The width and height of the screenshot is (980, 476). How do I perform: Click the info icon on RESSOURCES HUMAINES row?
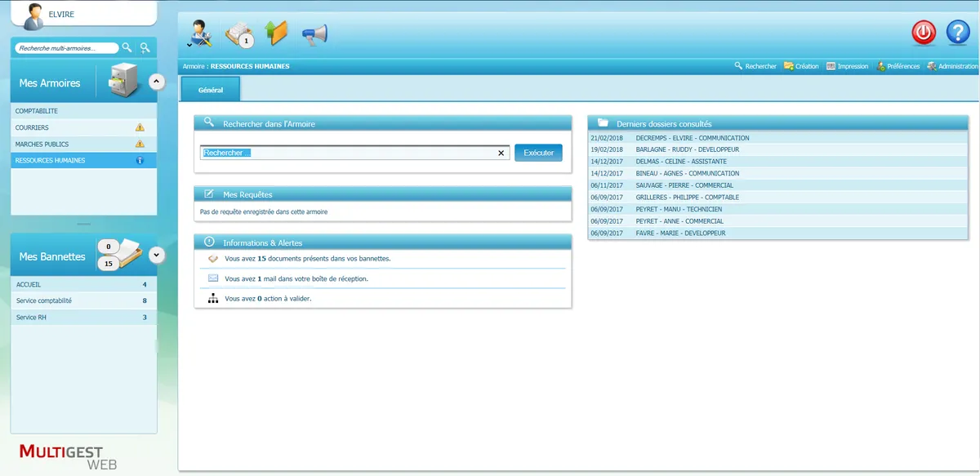pos(140,160)
